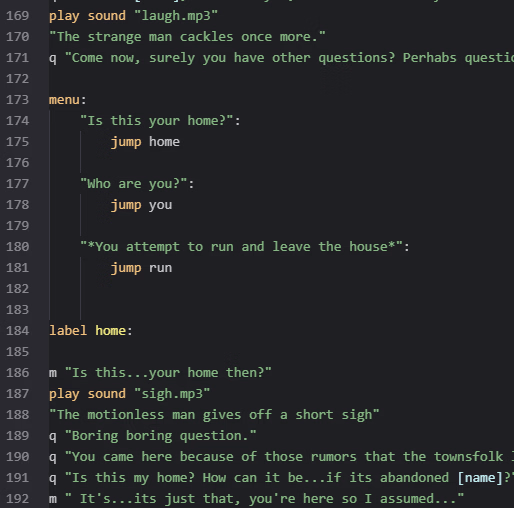The image size is (514, 508).
Task: Click "jump home" statement on line 175
Action: click(x=145, y=142)
